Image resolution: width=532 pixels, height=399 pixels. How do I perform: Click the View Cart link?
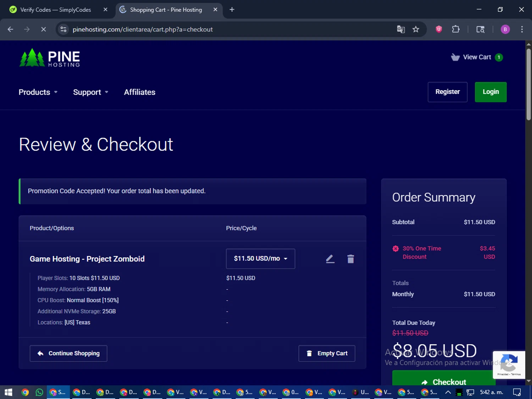[477, 57]
